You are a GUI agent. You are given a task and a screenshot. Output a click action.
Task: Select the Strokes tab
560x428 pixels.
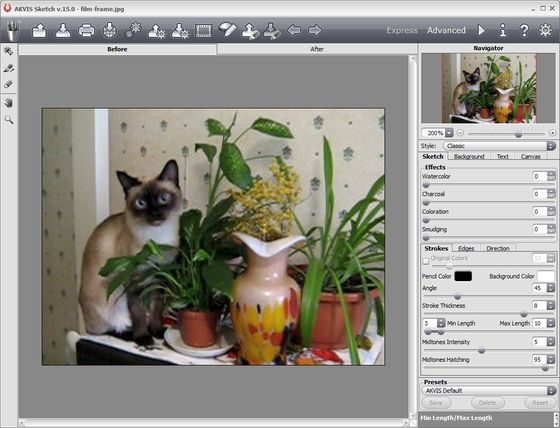pyautogui.click(x=436, y=248)
